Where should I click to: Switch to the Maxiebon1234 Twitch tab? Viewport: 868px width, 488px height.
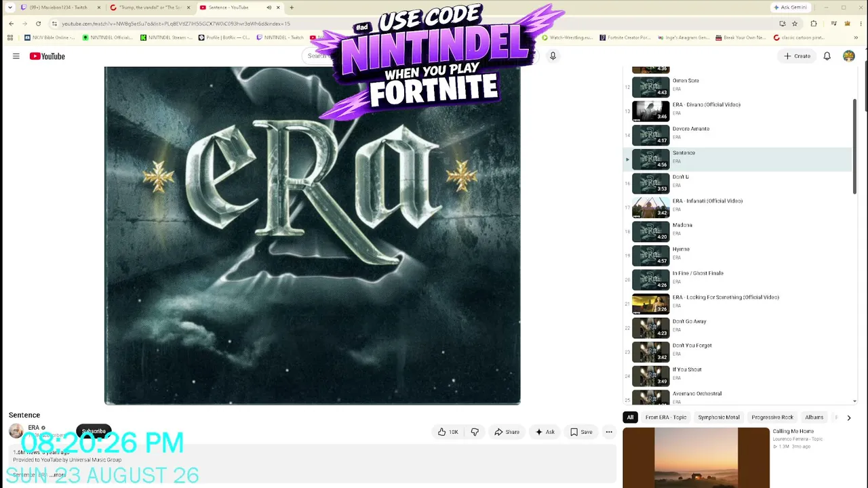(60, 7)
